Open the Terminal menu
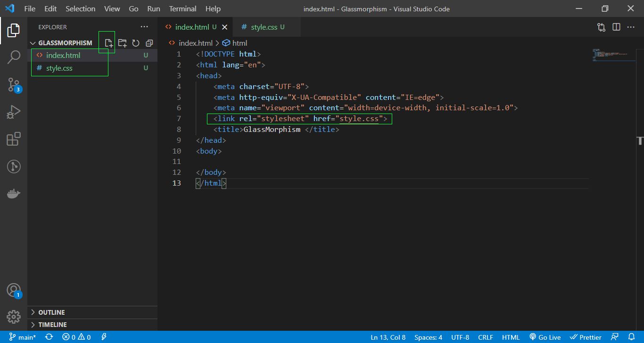Viewport: 644px width, 343px height. click(x=182, y=8)
